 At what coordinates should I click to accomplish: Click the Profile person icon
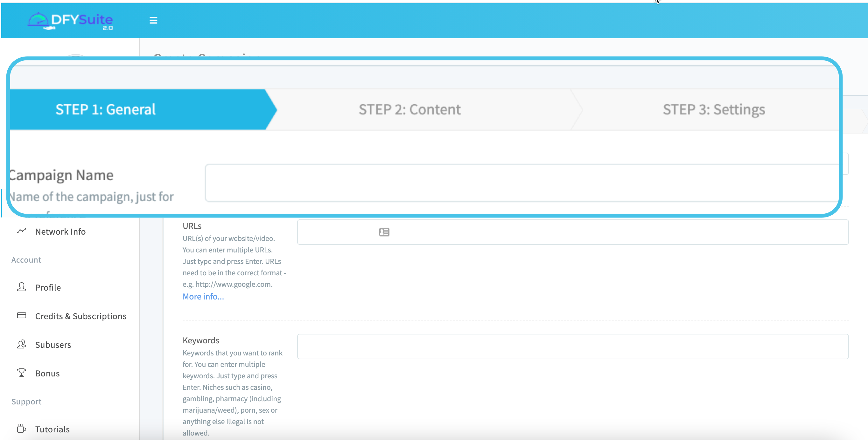tap(22, 287)
